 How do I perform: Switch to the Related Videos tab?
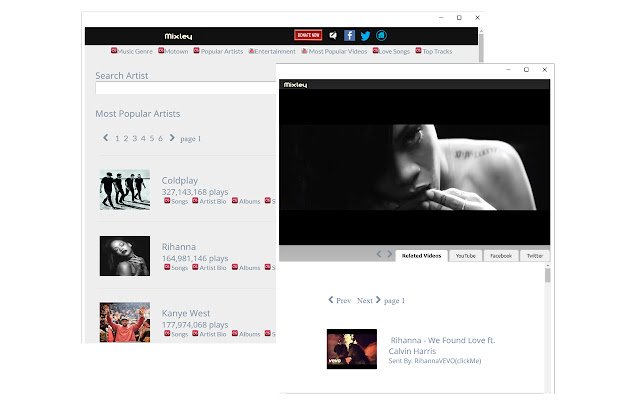coord(422,256)
